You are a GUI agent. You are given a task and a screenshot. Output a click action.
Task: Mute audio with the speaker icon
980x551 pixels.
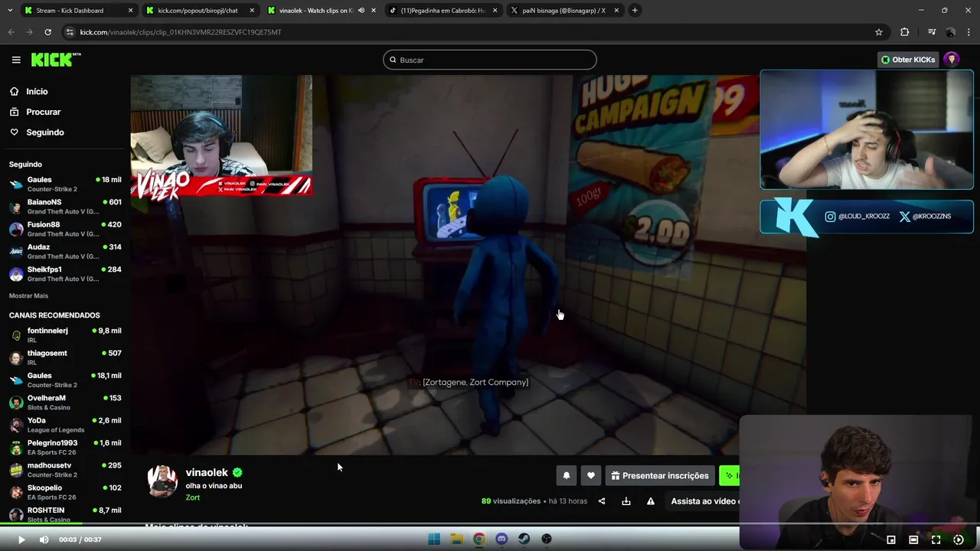pyautogui.click(x=44, y=540)
